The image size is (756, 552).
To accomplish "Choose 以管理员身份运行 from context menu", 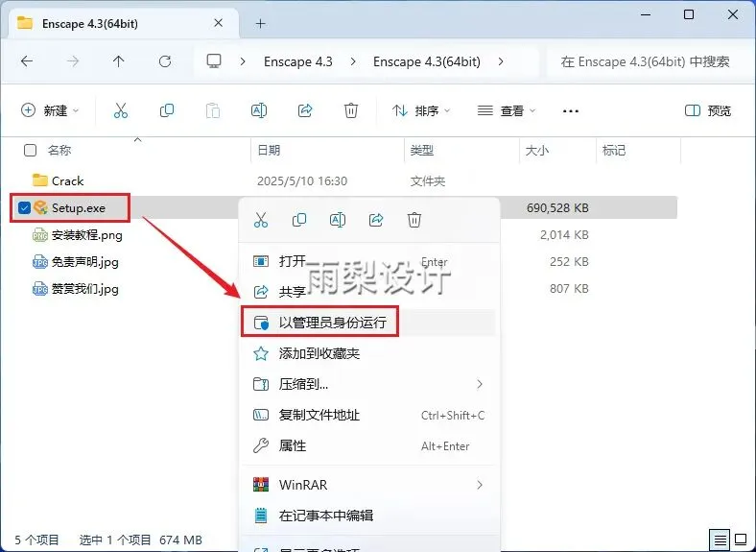I will [368, 323].
